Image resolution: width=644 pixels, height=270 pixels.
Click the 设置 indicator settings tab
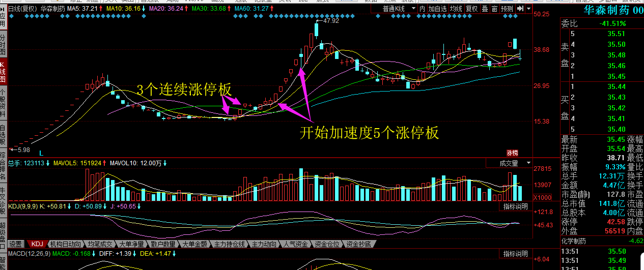click(16, 244)
